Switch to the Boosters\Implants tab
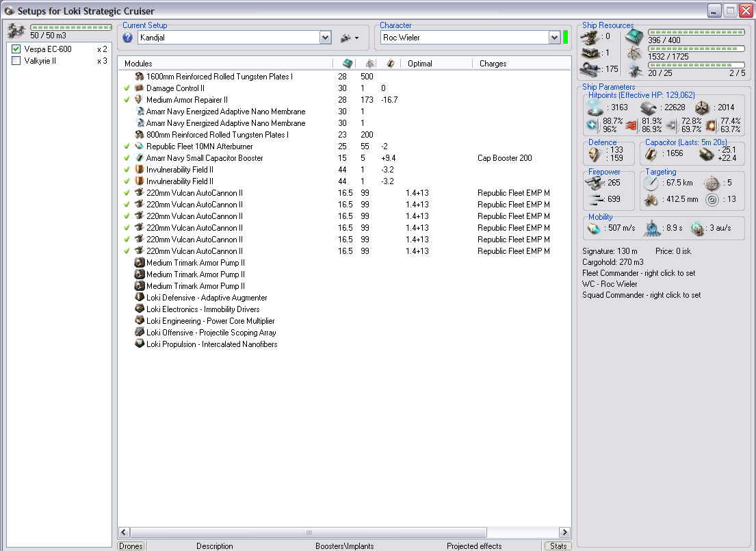 pos(345,546)
